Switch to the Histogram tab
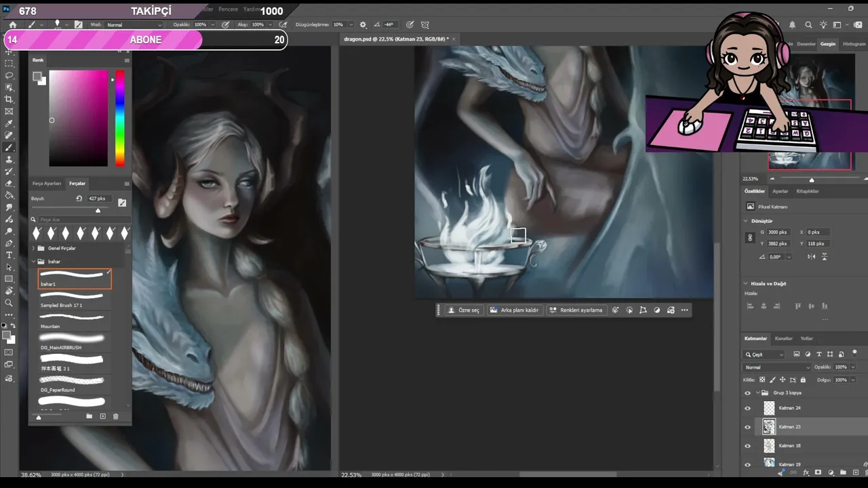Screen dimensions: 868x488 [x=854, y=44]
